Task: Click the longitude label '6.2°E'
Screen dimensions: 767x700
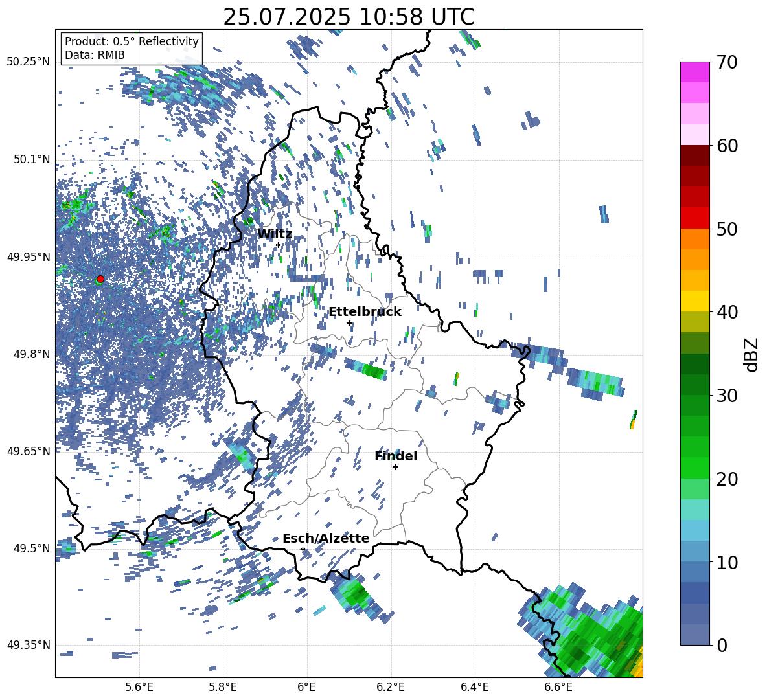Action: (x=391, y=687)
